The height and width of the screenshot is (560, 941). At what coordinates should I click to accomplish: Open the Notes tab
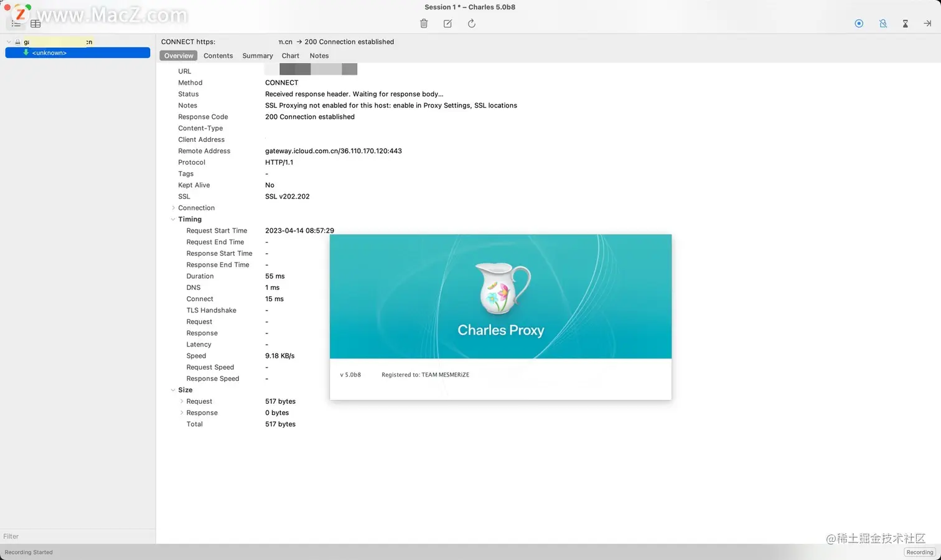click(319, 55)
